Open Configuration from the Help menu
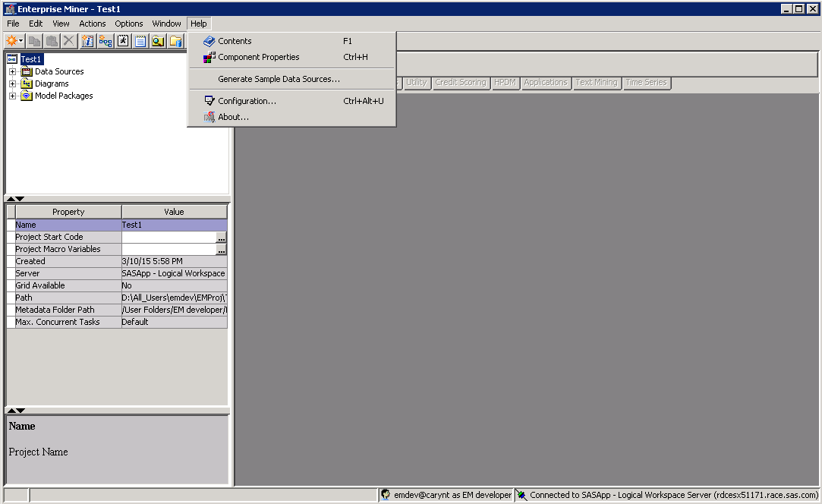The image size is (822, 504). pos(247,101)
